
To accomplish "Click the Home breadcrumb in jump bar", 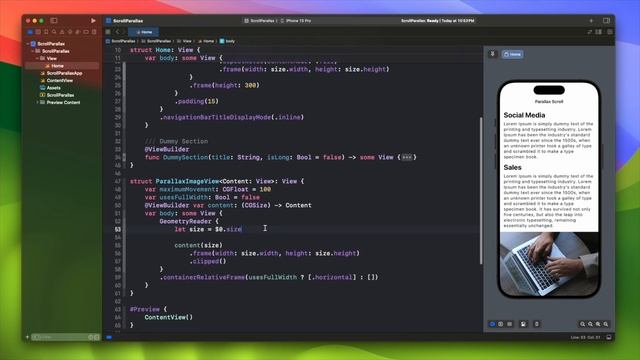I will coord(206,41).
